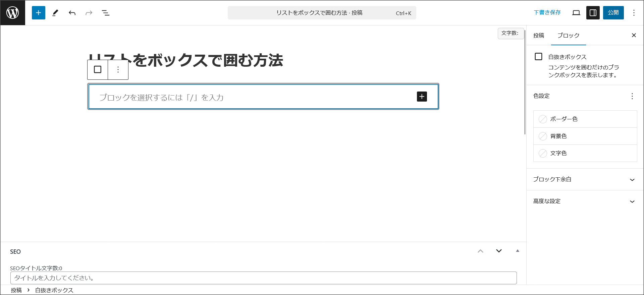Open 色設定 options three-dot menu
This screenshot has width=644, height=295.
pos(632,96)
